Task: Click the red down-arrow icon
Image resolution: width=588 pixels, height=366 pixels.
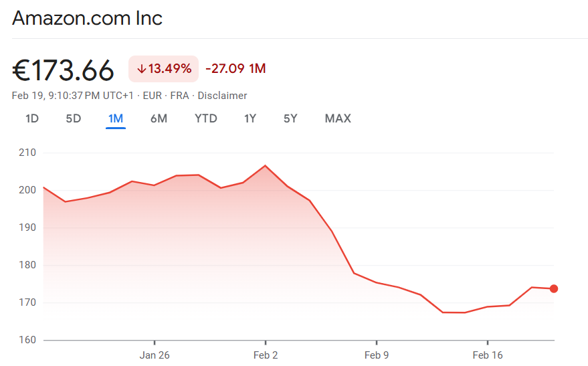Action: 141,69
